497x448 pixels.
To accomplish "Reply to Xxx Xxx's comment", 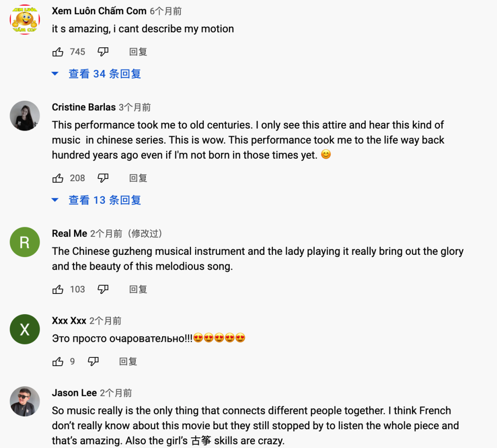I will click(128, 362).
